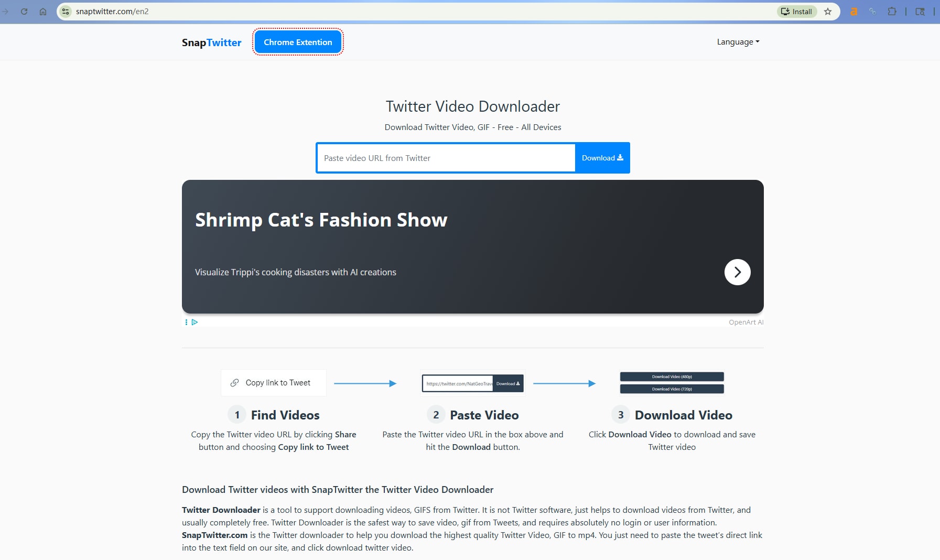This screenshot has height=560, width=940.
Task: Hit the blue Download button
Action: pyautogui.click(x=602, y=158)
